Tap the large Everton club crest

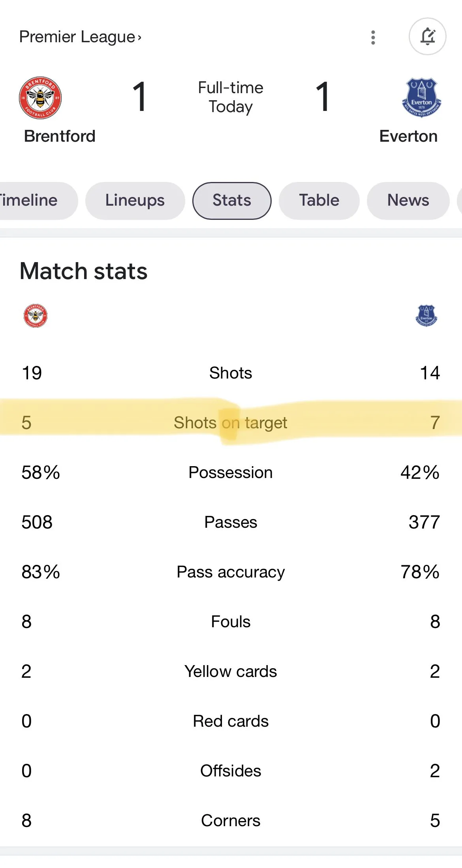[x=421, y=97]
